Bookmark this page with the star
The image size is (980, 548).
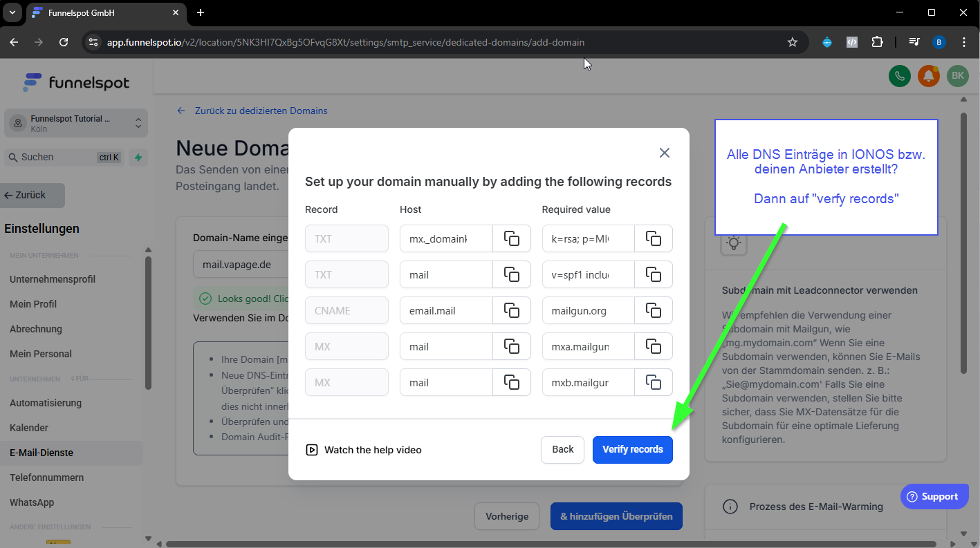point(793,42)
